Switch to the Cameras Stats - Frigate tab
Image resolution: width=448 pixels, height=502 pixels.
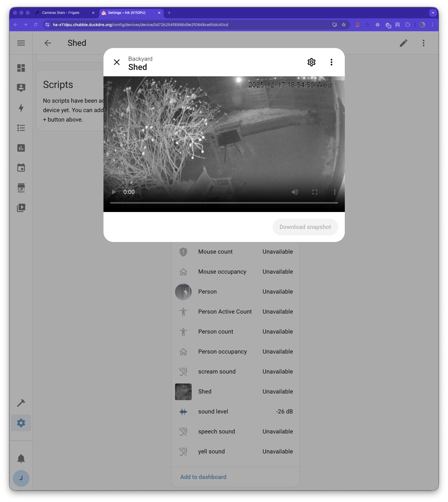click(65, 13)
